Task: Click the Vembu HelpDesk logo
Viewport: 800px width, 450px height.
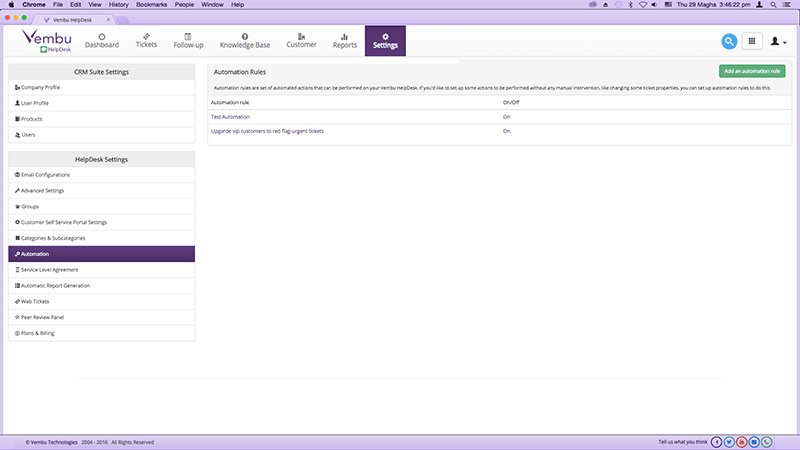Action: point(47,40)
